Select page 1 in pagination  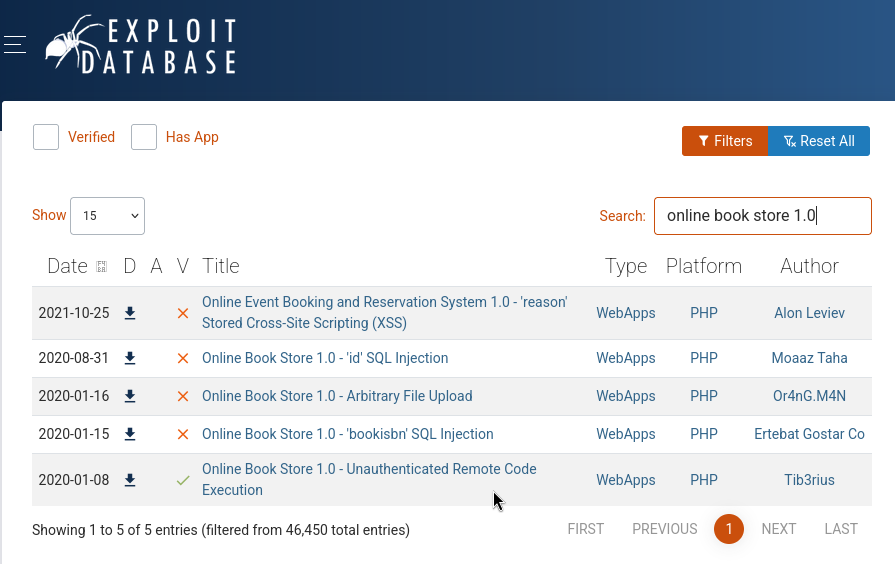click(x=729, y=529)
